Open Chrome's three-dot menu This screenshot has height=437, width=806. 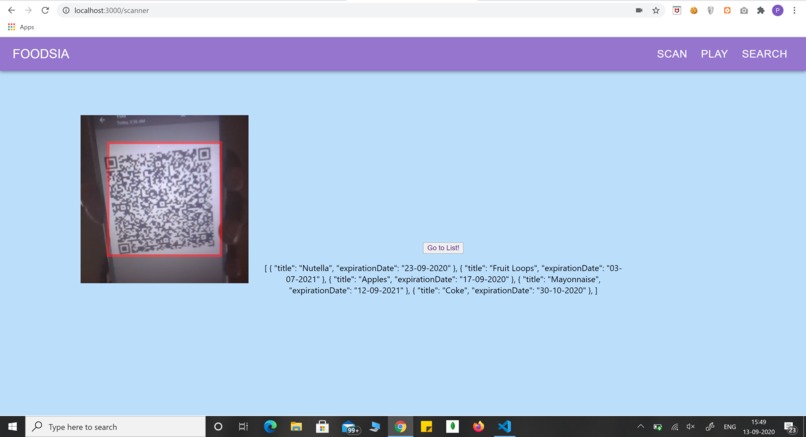click(x=794, y=10)
